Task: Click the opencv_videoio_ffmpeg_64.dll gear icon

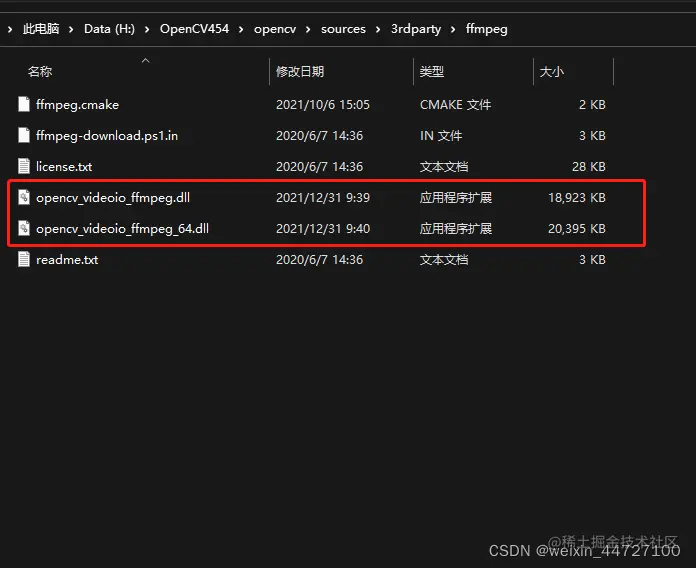Action: tap(24, 229)
